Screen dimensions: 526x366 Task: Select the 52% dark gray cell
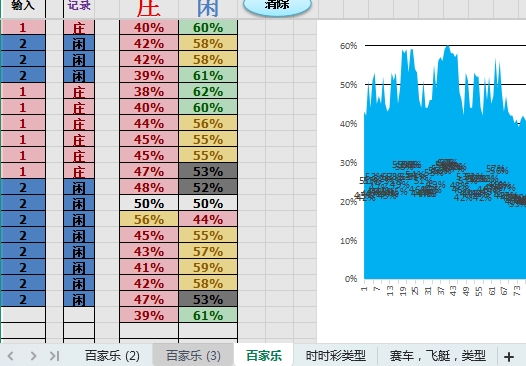coord(208,188)
